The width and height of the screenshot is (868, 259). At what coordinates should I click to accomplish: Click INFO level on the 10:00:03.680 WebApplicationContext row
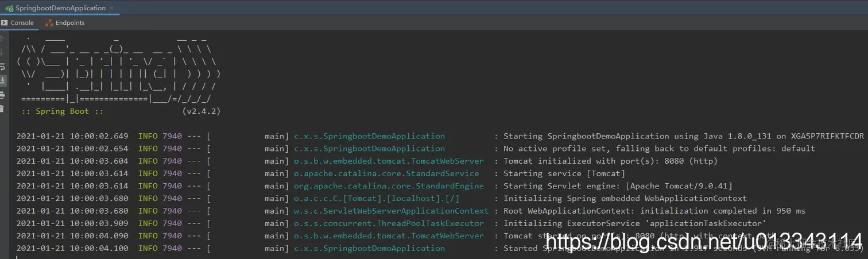click(148, 199)
